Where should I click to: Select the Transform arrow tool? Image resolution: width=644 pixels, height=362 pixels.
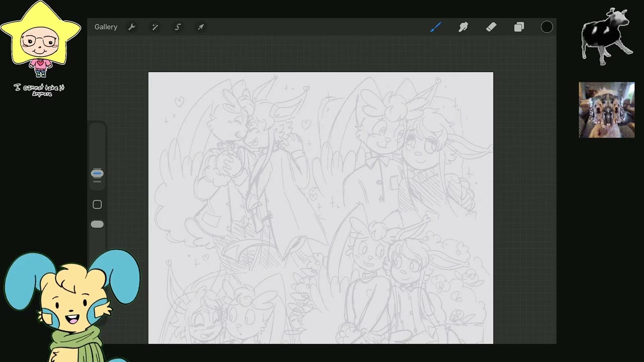coord(201,27)
